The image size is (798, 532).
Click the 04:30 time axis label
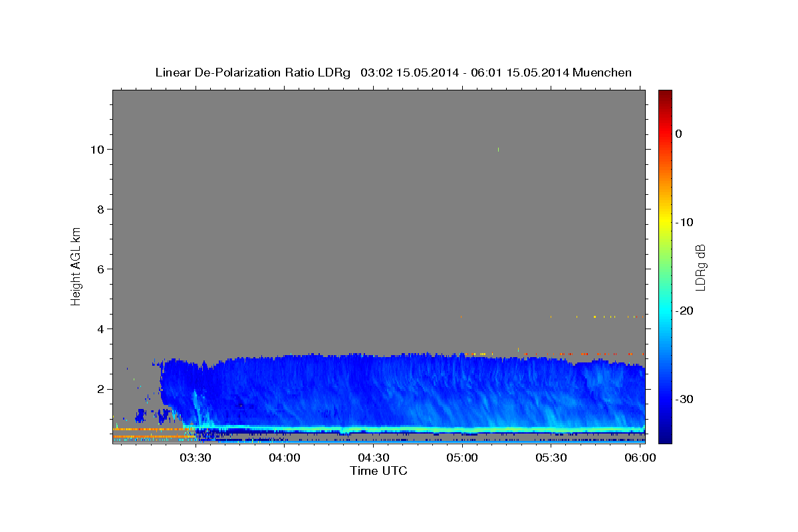coord(374,458)
